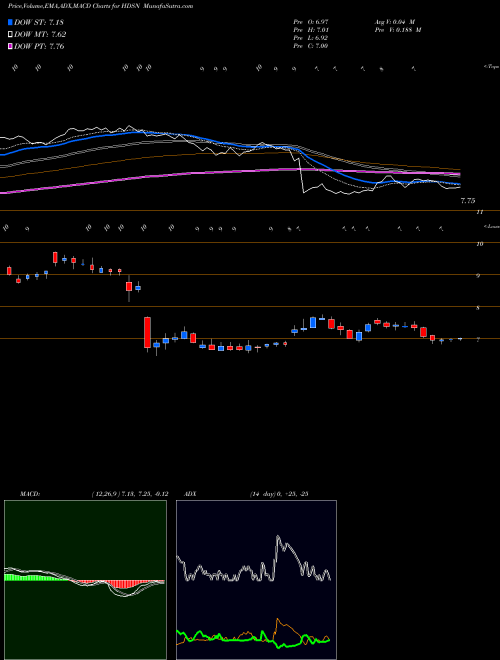Click the 'Pre V: 0.188 M' volume text

click(398, 30)
